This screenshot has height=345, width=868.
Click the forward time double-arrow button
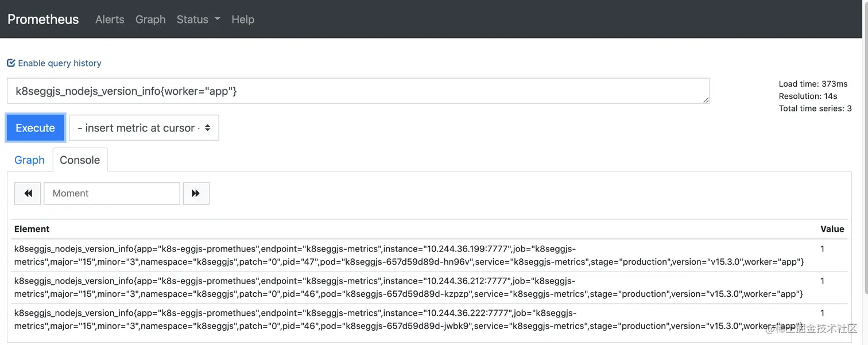pos(196,193)
